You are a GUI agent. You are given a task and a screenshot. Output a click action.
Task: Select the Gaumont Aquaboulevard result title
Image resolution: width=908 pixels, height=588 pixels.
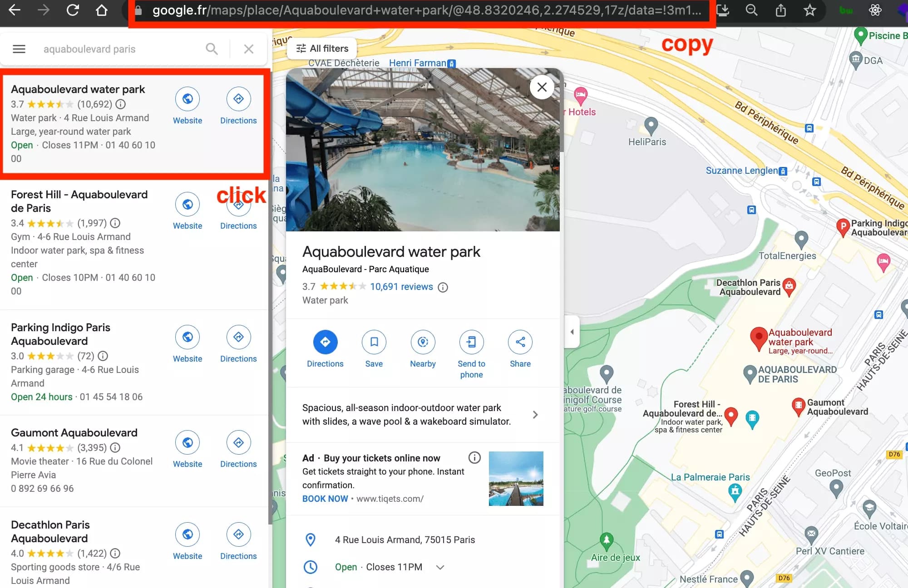[74, 433]
